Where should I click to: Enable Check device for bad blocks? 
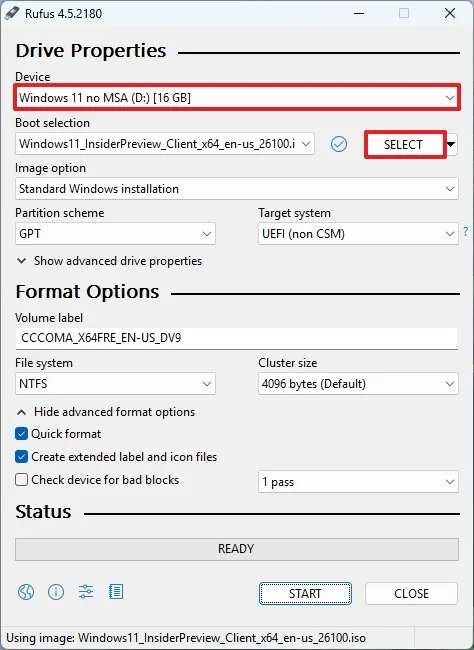click(21, 480)
